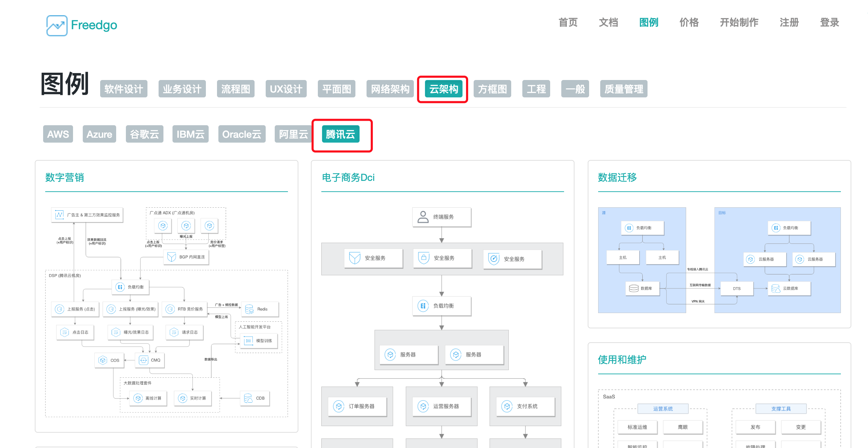This screenshot has height=448, width=868.
Task: Click the 实时计算 icon
Action: 183,398
